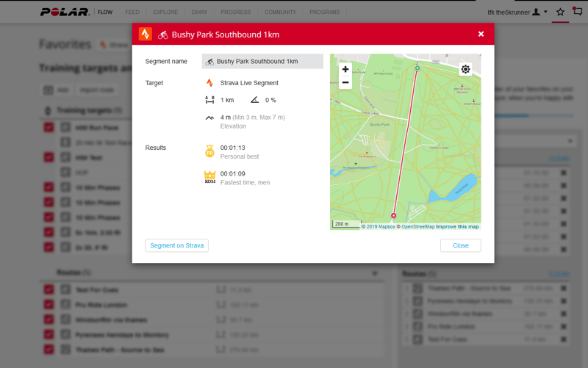Remove Pru Ride London from right list
The image size is (588, 368).
[x=564, y=326]
